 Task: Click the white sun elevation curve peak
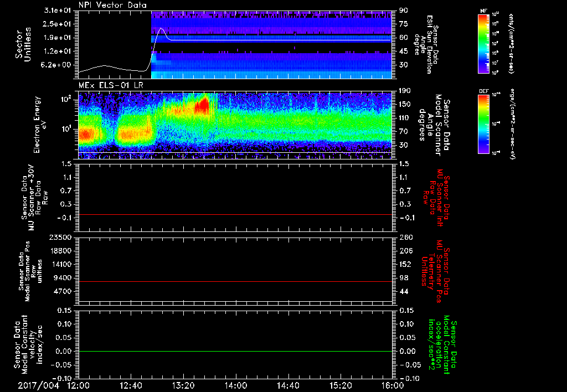[x=161, y=28]
